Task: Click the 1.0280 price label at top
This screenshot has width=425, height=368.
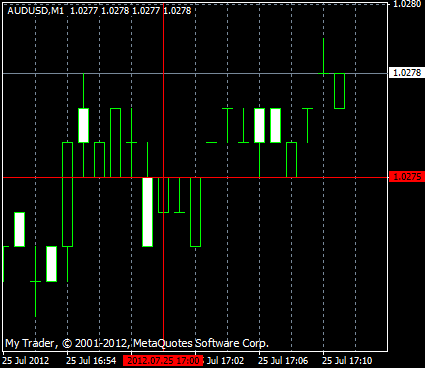Action: tap(407, 4)
